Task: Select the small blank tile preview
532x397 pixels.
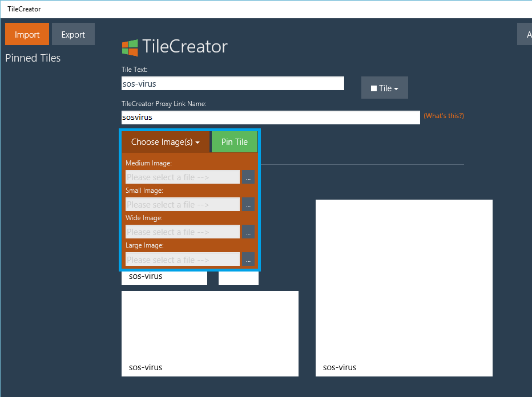Action: click(238, 278)
